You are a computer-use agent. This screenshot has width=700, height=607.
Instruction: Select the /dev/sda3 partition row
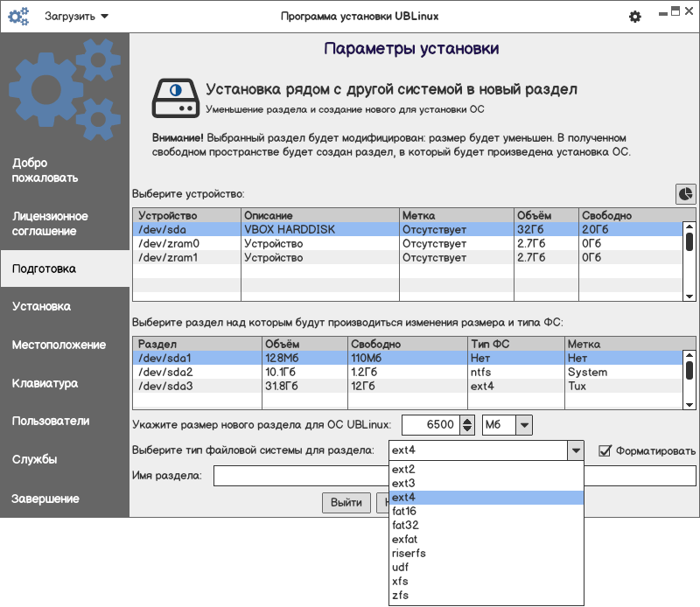click(x=408, y=386)
